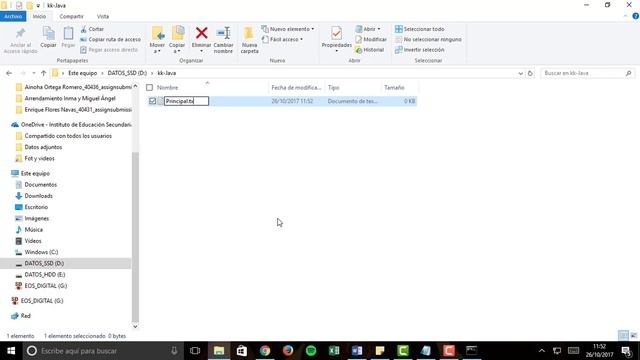Open Windows Start menu
Image resolution: width=640 pixels, height=360 pixels.
pos(11,351)
